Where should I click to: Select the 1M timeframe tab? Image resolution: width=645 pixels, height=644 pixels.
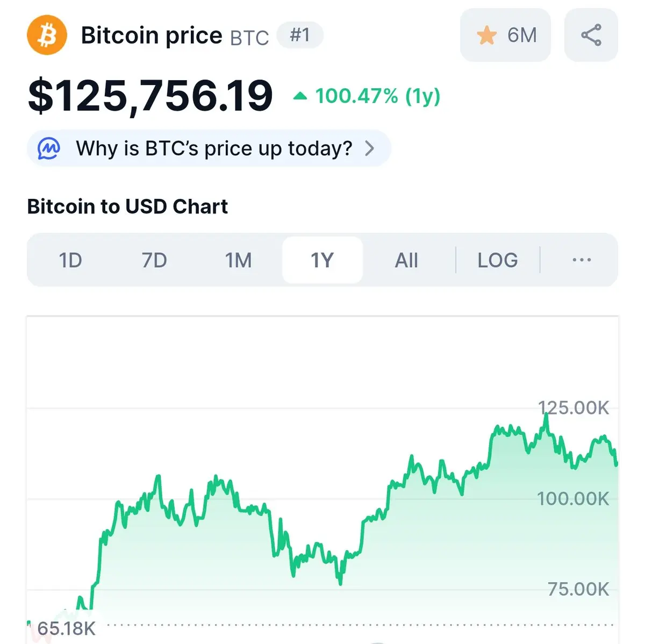[238, 260]
